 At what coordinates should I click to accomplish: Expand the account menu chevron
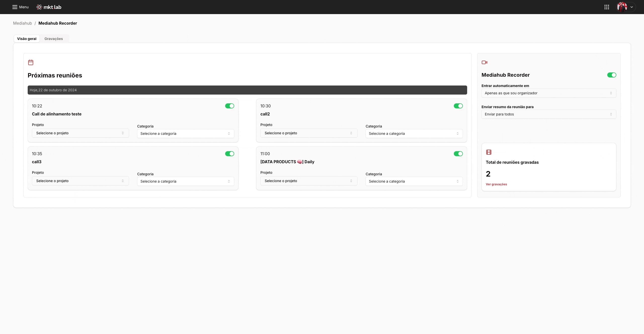[x=632, y=7]
